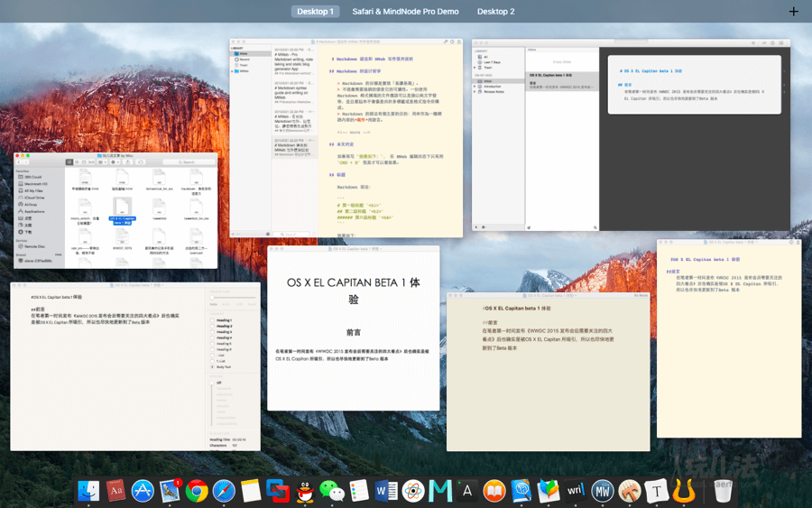Launch the Write app icon labeled wri

576,491
